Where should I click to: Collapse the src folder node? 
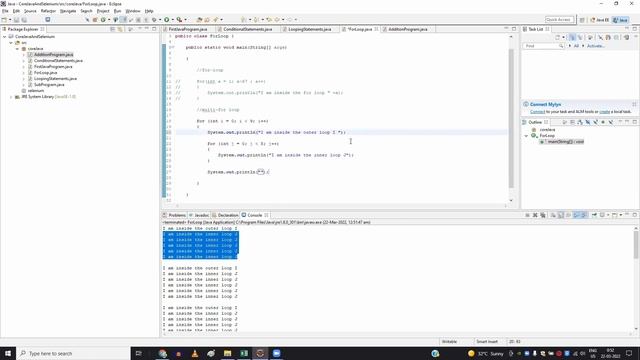pyautogui.click(x=11, y=42)
